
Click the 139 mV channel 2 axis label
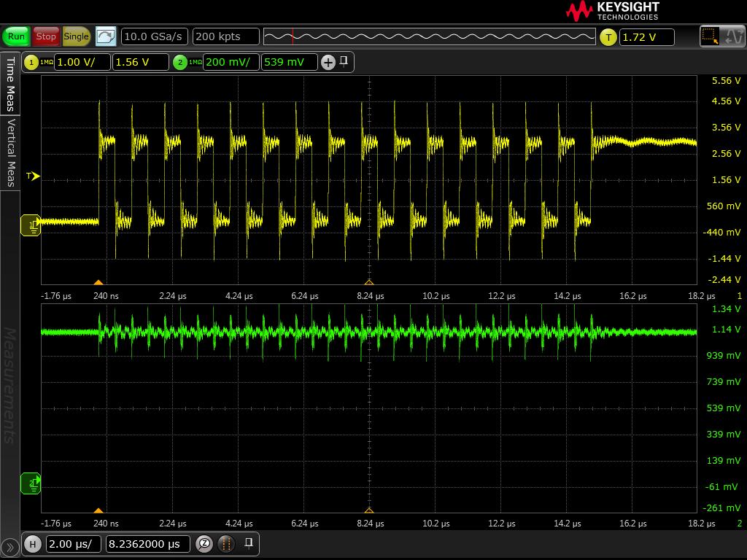click(x=724, y=460)
